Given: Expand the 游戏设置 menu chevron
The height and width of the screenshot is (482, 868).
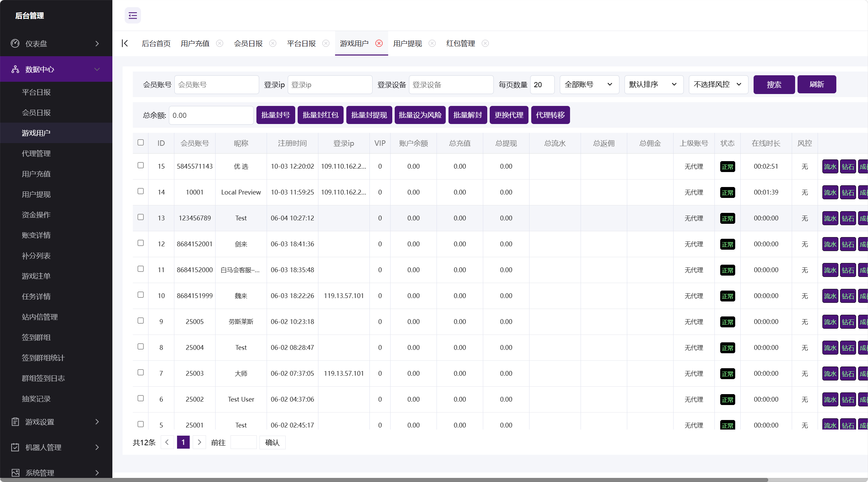Looking at the screenshot, I should pyautogui.click(x=97, y=422).
